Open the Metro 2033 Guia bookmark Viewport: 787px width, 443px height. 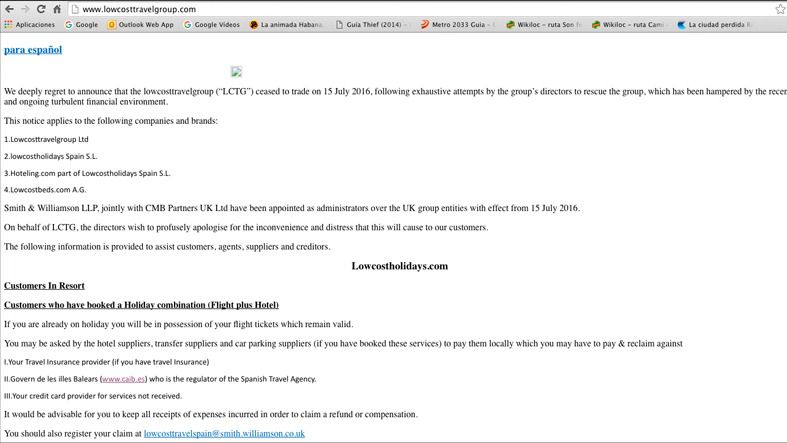[458, 25]
